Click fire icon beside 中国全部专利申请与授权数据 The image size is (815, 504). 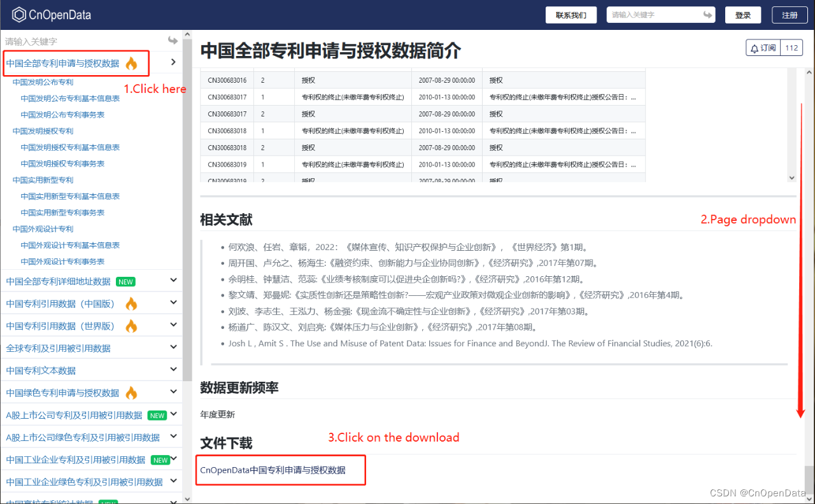[x=131, y=63]
